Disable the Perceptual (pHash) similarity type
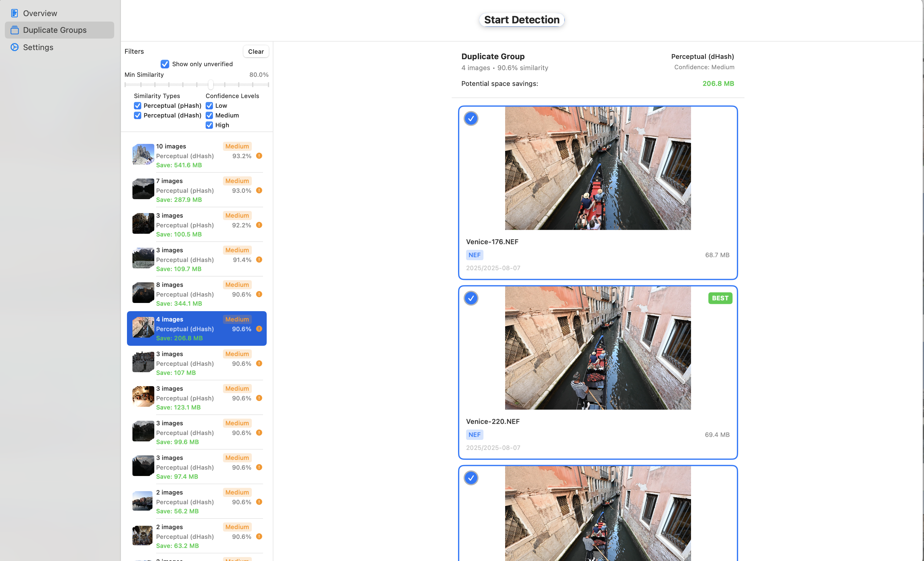 (137, 105)
